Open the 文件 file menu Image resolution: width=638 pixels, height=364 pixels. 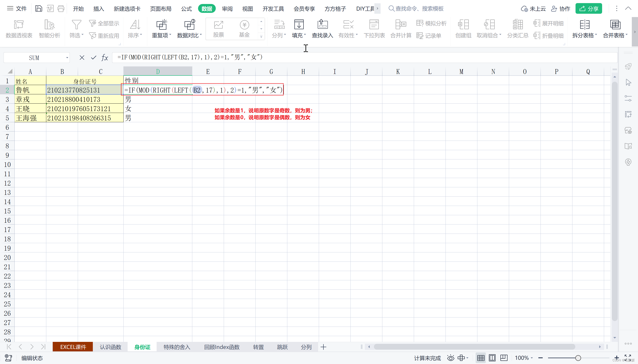tap(17, 8)
